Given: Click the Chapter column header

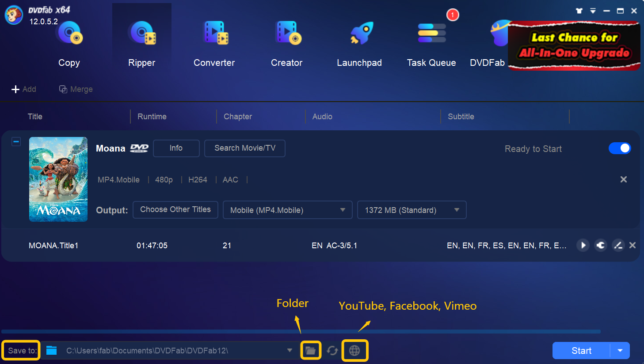Looking at the screenshot, I should point(238,117).
